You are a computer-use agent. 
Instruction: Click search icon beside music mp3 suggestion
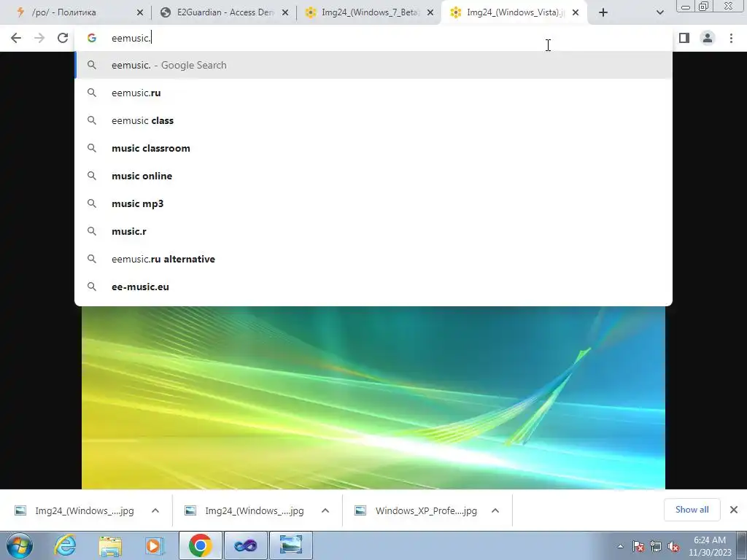click(92, 203)
